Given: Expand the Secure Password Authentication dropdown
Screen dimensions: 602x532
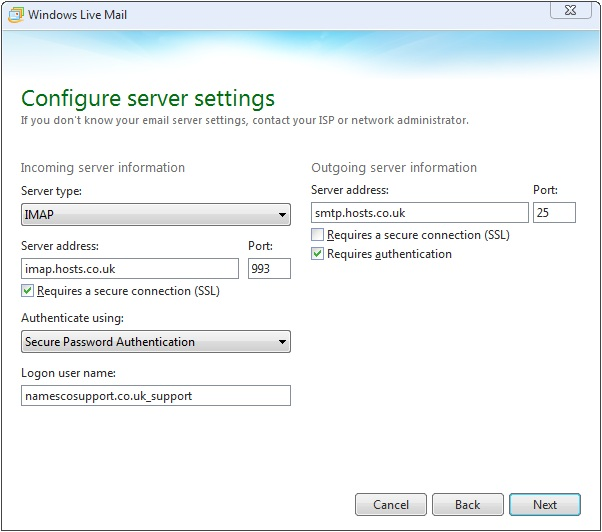Looking at the screenshot, I should tap(156, 342).
